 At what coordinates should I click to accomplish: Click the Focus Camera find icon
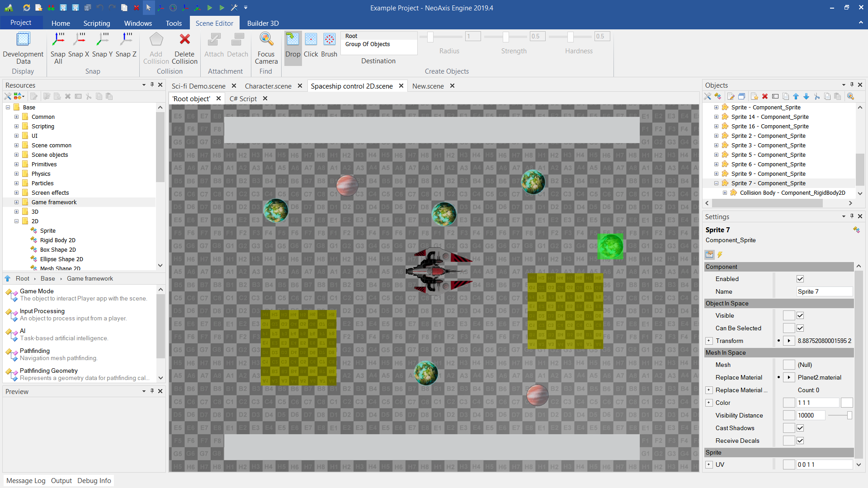[x=266, y=40]
